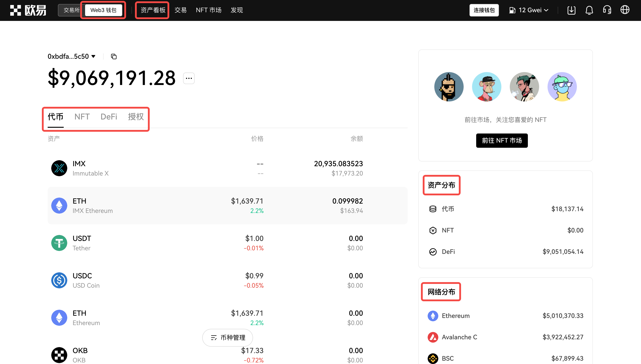Click the USDC -0.05% change

tap(254, 285)
